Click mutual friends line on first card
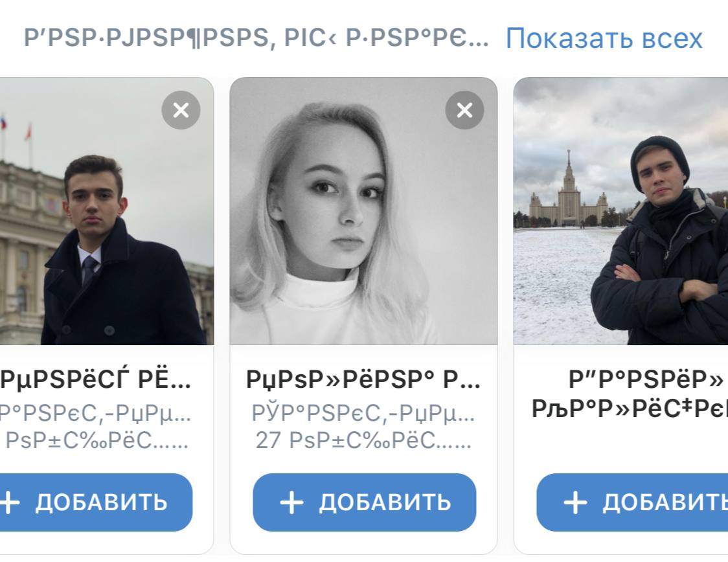This screenshot has height=562, width=728. pyautogui.click(x=97, y=440)
